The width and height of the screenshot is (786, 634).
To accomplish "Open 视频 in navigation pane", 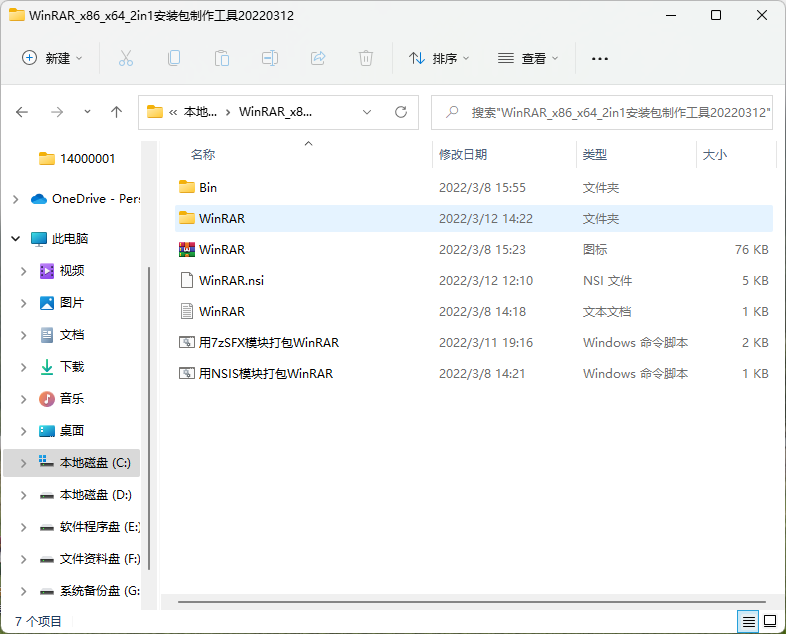I will point(62,271).
